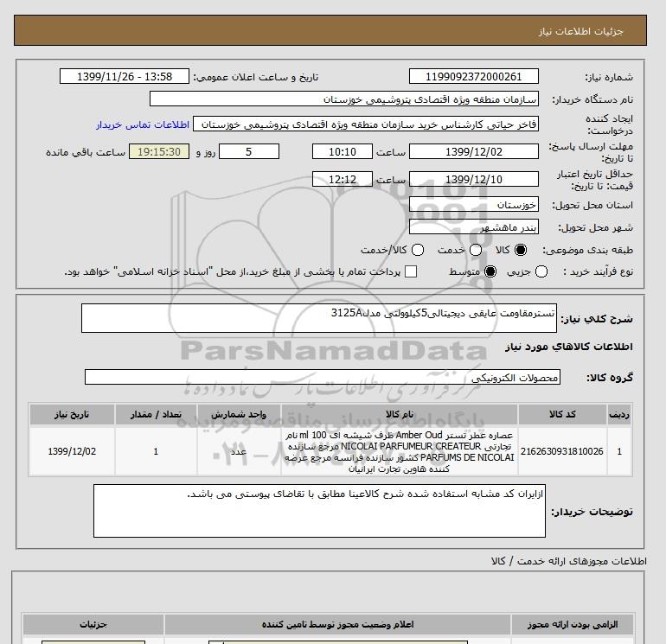
Task: Click the تاریخ نیاز column header
Action: [x=72, y=414]
